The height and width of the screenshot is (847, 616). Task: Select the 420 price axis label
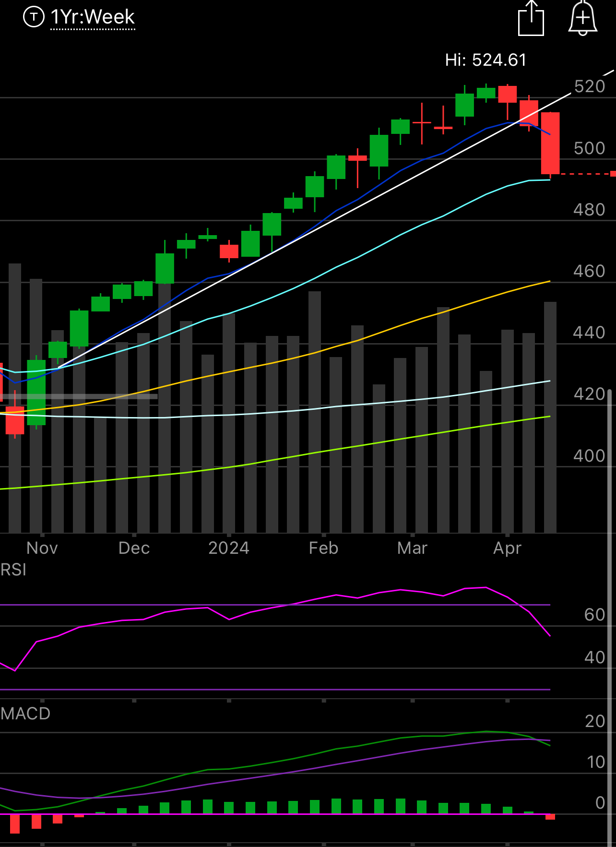pyautogui.click(x=590, y=394)
